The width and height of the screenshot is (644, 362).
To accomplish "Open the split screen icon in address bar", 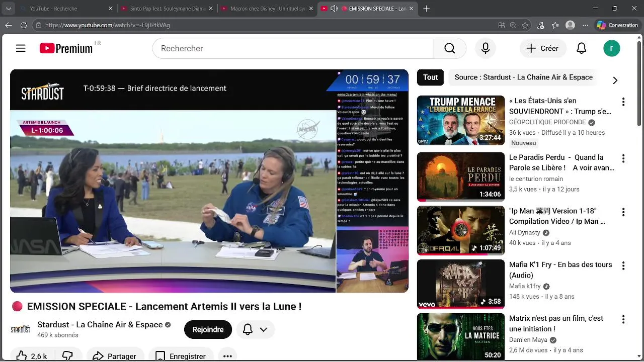I will (x=501, y=25).
